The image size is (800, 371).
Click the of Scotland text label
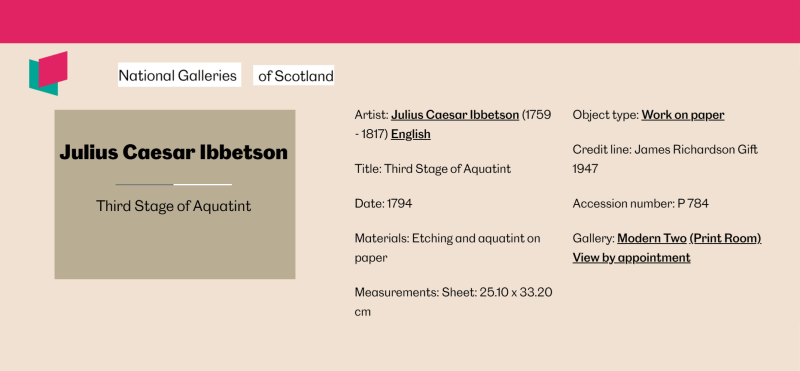click(x=294, y=76)
